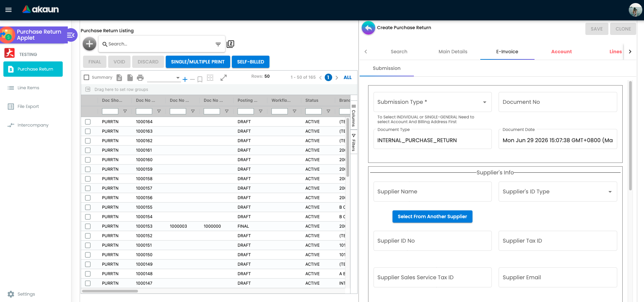Open Intercompany in sidebar
Image resolution: width=644 pixels, height=302 pixels.
click(x=33, y=125)
